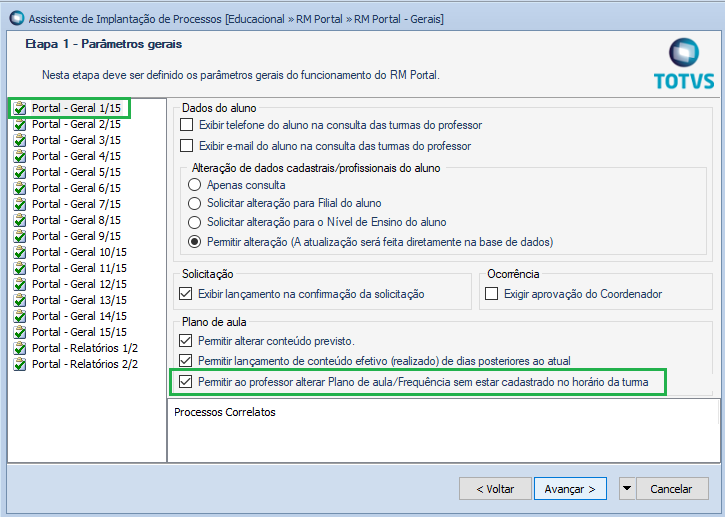Select the Apenas consulta radio option
This screenshot has width=725, height=517.
pyautogui.click(x=195, y=185)
